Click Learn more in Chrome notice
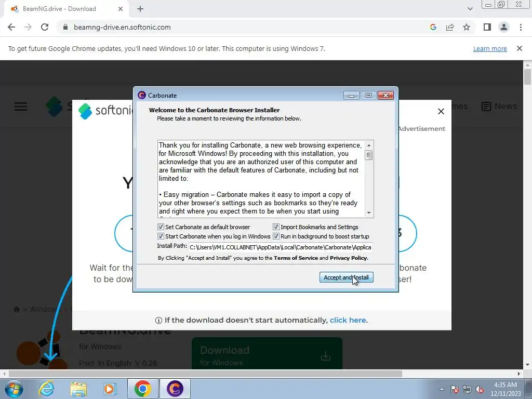This screenshot has height=399, width=532. coord(490,48)
